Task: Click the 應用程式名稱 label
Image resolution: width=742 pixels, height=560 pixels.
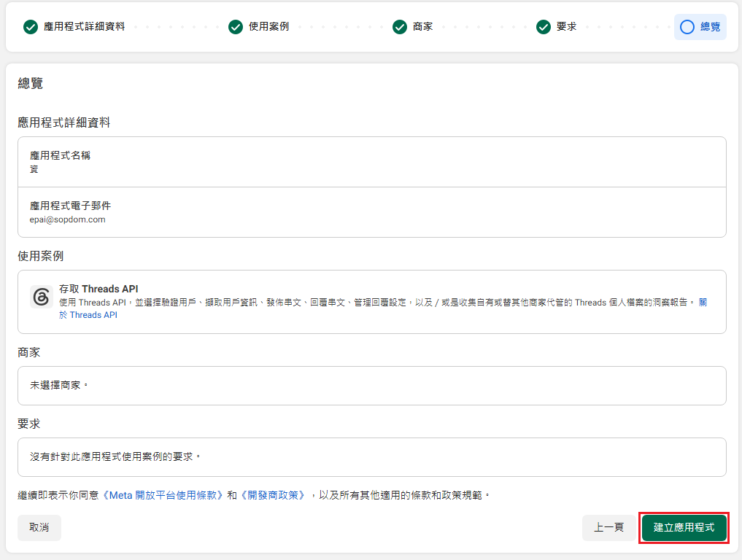Action: (x=60, y=155)
